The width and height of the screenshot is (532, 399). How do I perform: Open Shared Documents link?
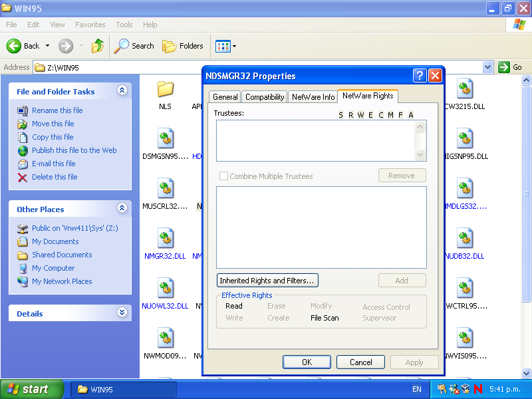(x=62, y=255)
